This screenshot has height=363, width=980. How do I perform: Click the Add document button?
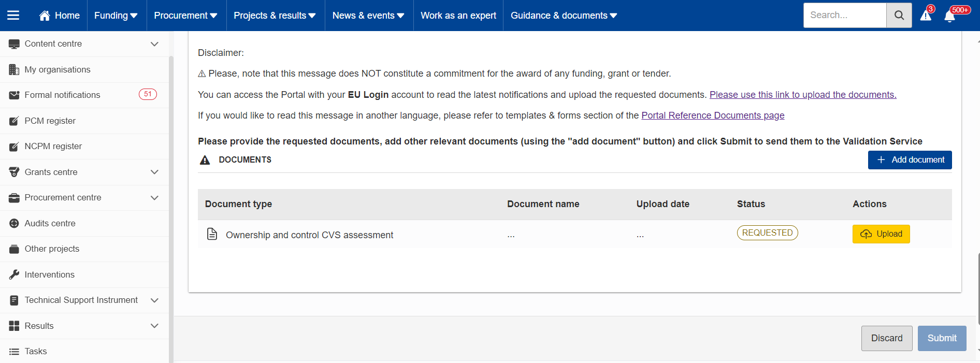click(910, 160)
